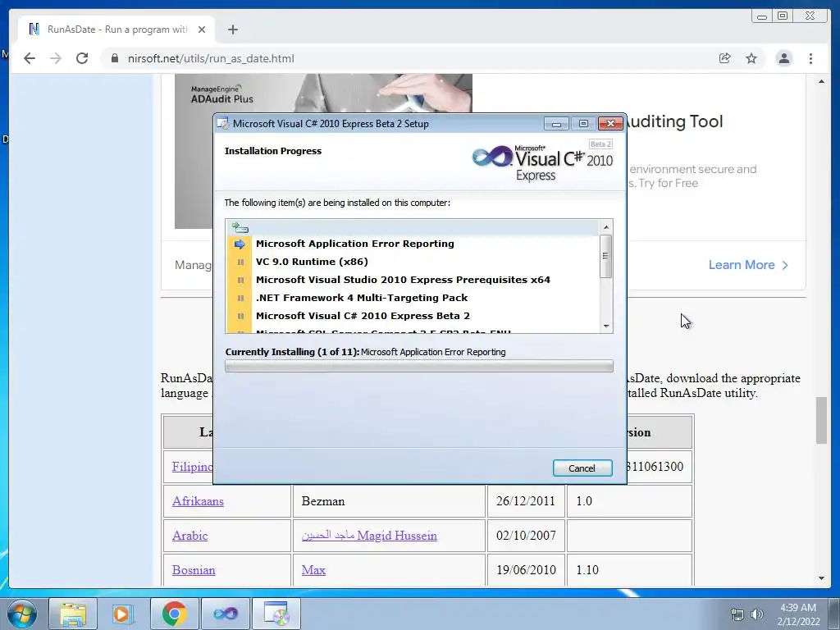Open the Max translator link

[x=313, y=570]
